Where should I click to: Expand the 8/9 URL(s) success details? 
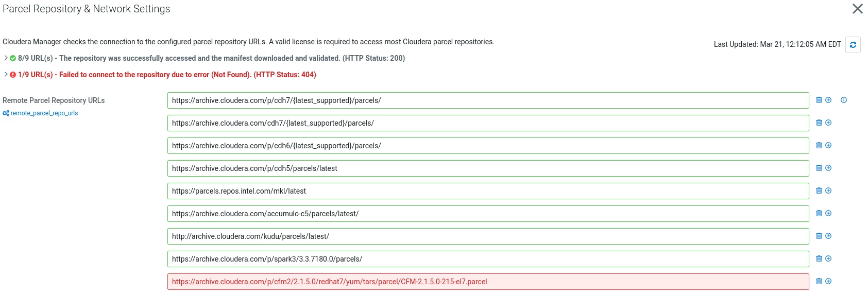(x=6, y=58)
